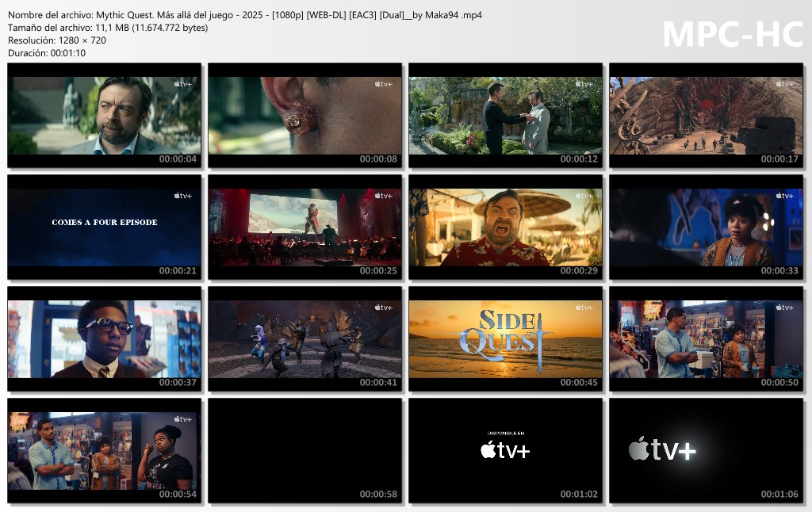Open the ear close-up thumbnail at 00:00:08
The height and width of the screenshot is (512, 812).
[305, 116]
